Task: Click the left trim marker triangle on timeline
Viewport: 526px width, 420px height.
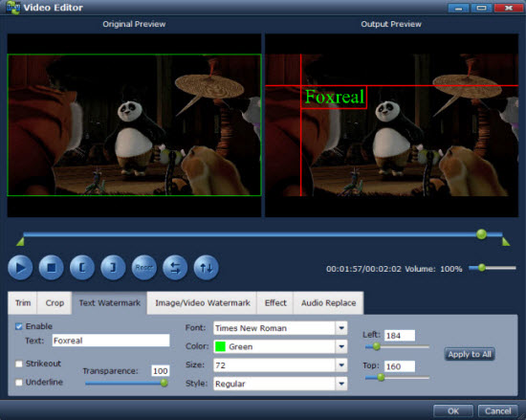Action: pyautogui.click(x=20, y=241)
